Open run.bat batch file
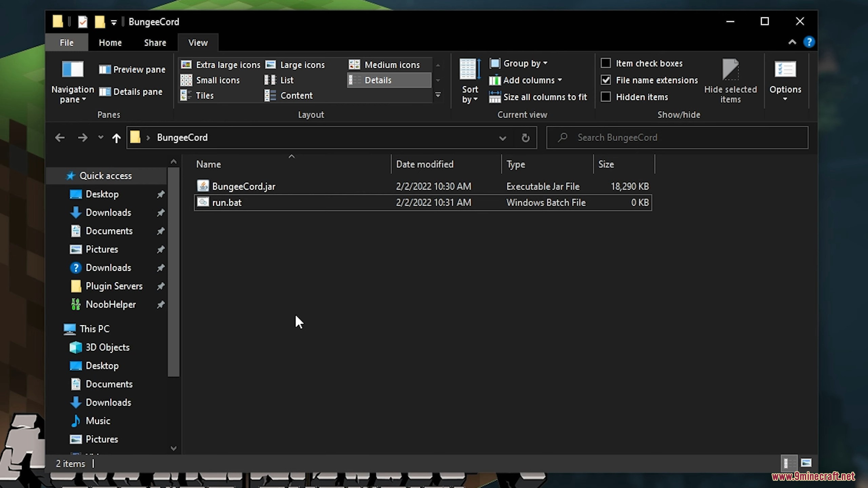 (226, 202)
